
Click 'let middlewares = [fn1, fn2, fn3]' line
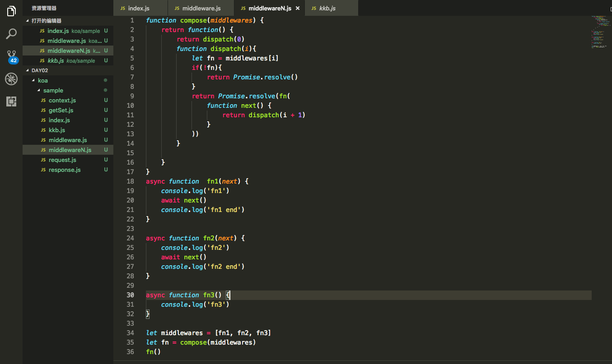click(x=209, y=333)
